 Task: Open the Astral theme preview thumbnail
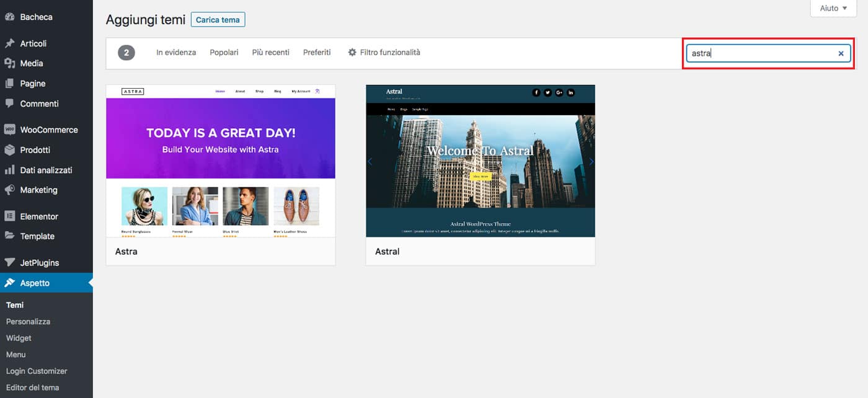coord(480,161)
